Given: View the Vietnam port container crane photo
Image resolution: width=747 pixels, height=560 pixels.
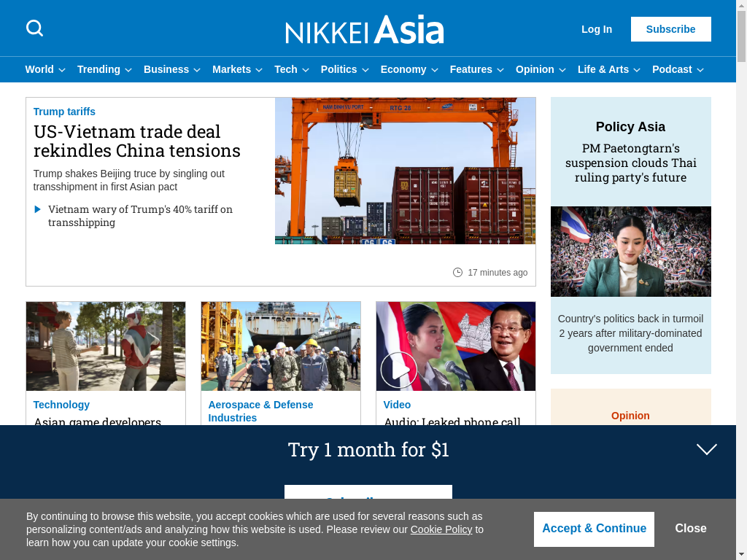Looking at the screenshot, I should (406, 171).
